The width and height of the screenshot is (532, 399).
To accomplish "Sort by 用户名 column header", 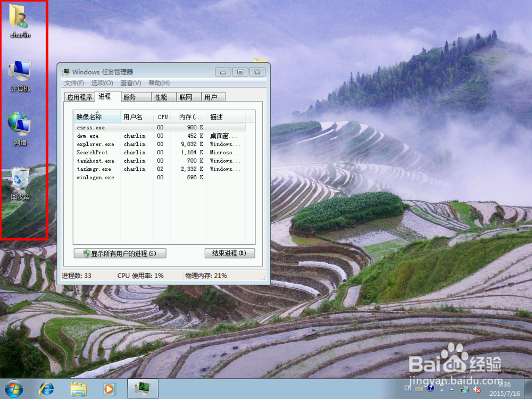I will (137, 117).
